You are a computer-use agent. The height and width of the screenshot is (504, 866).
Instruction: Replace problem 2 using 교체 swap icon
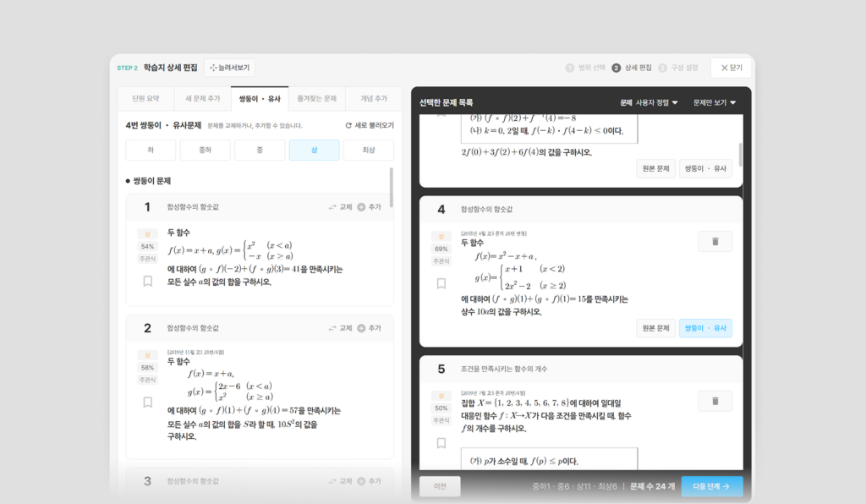coord(332,328)
